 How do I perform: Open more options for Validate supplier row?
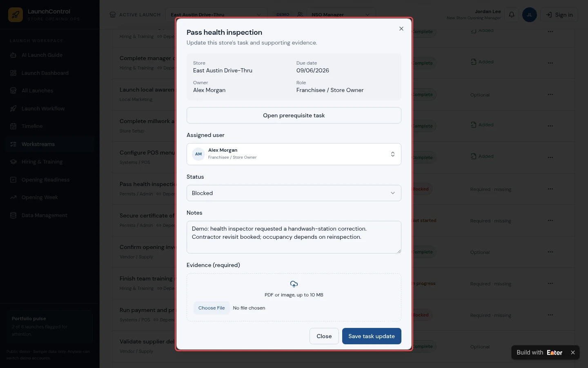[550, 346]
